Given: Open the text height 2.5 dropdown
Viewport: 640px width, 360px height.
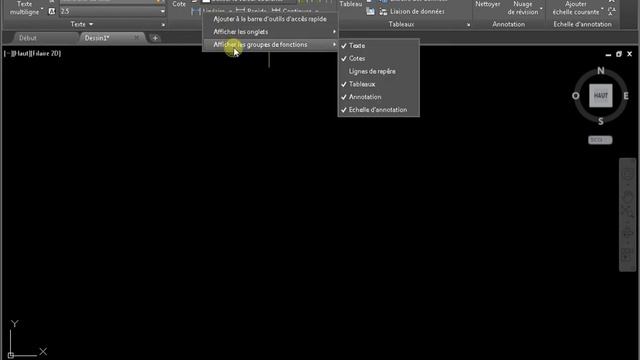Looking at the screenshot, I should [162, 11].
